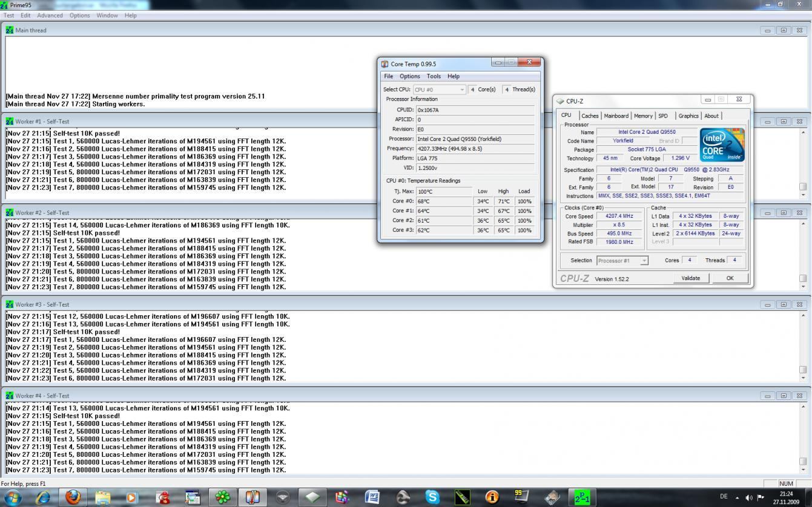Image resolution: width=812 pixels, height=507 pixels.
Task: Open Windows Media Player taskbar icon
Action: pos(133,497)
